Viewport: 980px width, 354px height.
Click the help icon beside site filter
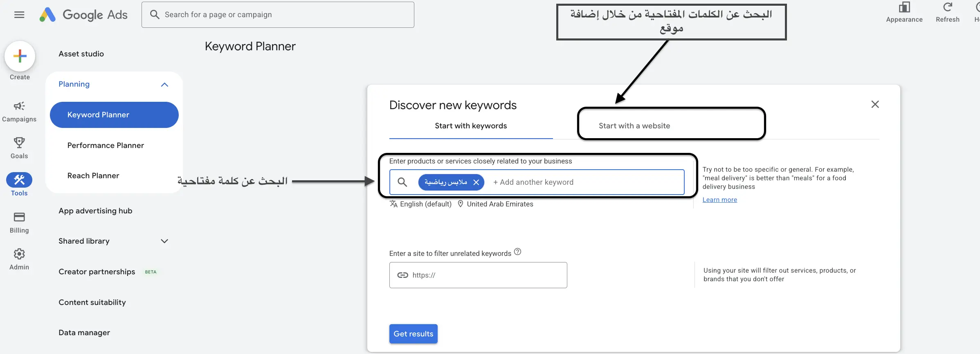click(x=517, y=252)
